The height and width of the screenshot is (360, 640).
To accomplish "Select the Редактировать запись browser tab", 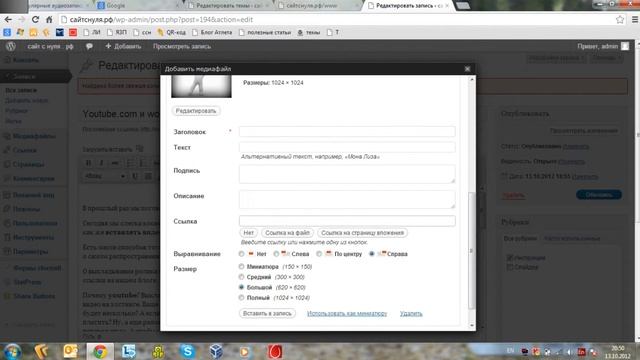I will pos(408,6).
